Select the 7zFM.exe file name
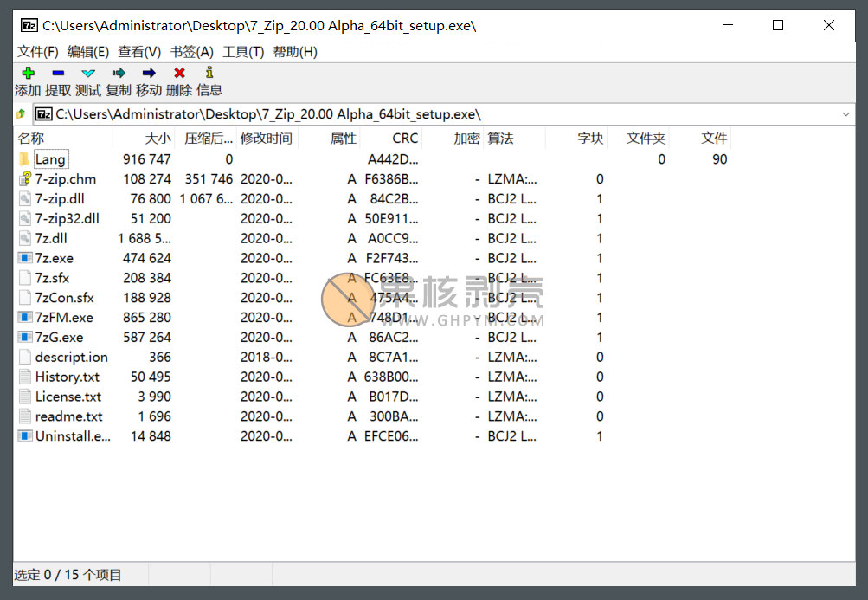Screen dimensions: 868x600 (64, 318)
